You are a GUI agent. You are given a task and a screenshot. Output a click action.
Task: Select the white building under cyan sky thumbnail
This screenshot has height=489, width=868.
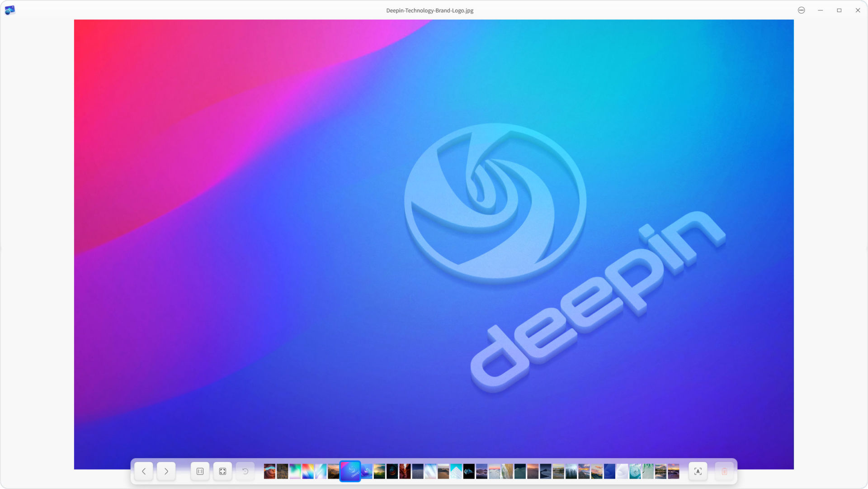point(456,471)
